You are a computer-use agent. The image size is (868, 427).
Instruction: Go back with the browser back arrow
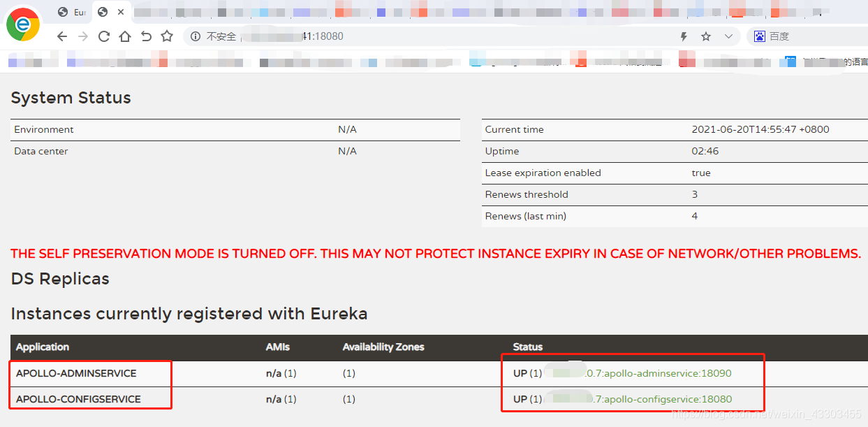click(62, 36)
